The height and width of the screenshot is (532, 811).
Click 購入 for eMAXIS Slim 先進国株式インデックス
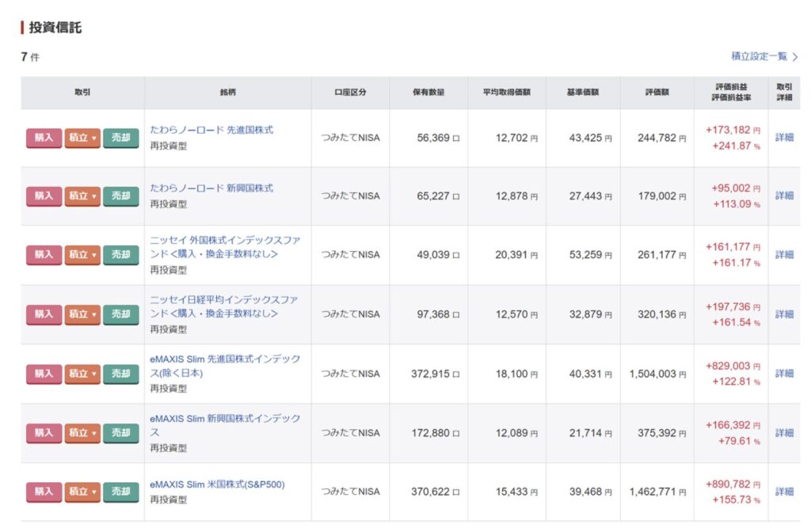(44, 374)
